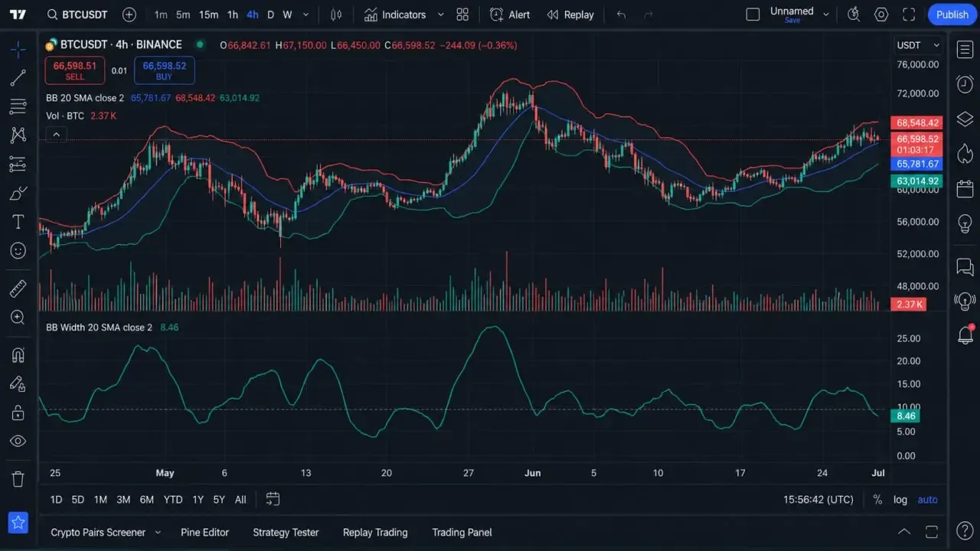
Task: Click the BUY price button
Action: tap(164, 70)
